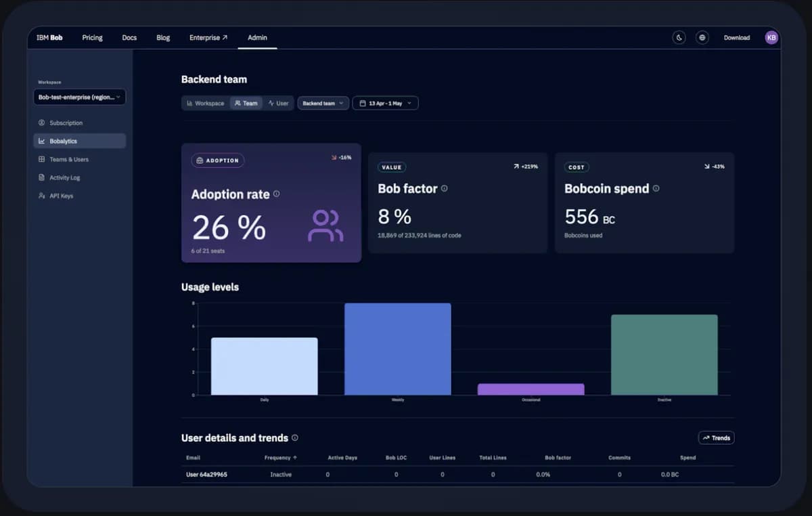Open Teams & Users in sidebar
The image size is (812, 516).
coord(79,159)
